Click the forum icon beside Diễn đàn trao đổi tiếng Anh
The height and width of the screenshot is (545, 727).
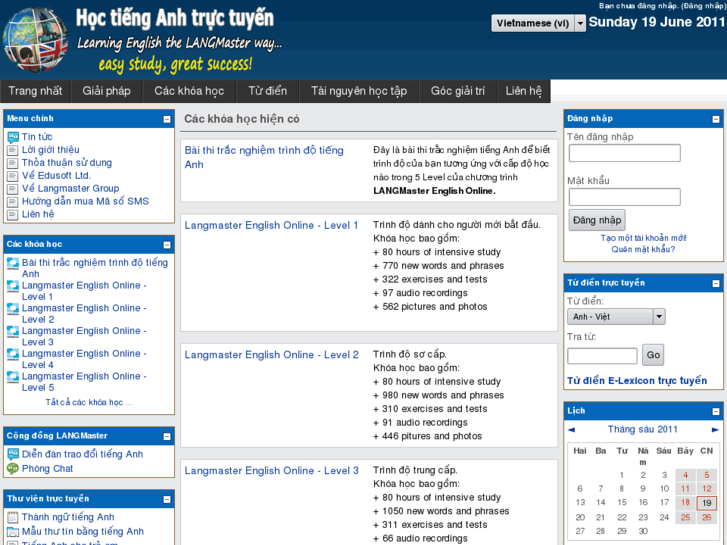13,455
